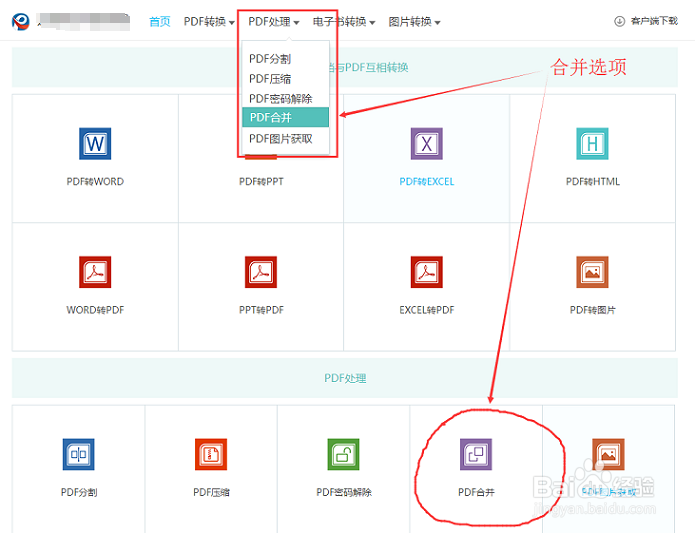Click the PDF处理 section heading
The height and width of the screenshot is (533, 695).
(x=345, y=378)
